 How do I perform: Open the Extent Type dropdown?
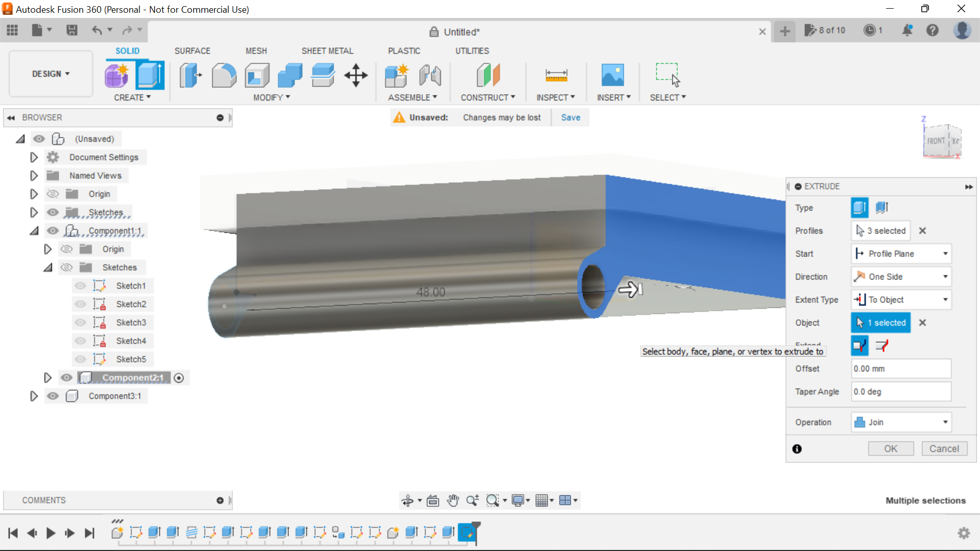(x=901, y=299)
